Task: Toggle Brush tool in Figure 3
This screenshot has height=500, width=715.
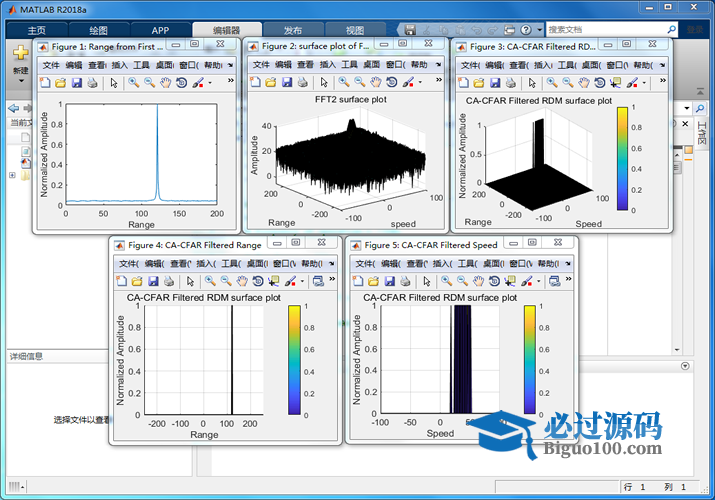Action: (x=632, y=82)
